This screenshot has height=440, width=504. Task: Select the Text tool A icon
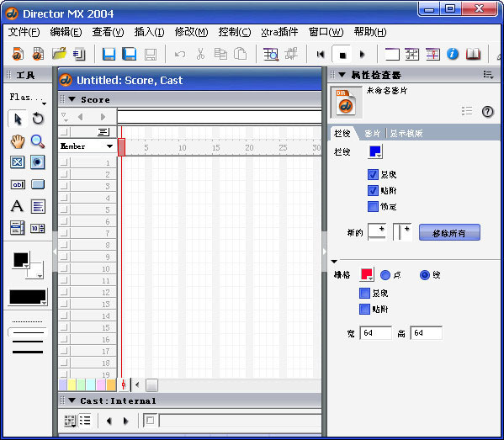[x=18, y=206]
